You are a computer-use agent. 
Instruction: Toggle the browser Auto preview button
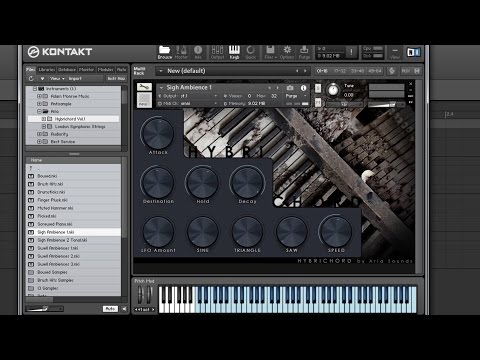click(x=110, y=309)
